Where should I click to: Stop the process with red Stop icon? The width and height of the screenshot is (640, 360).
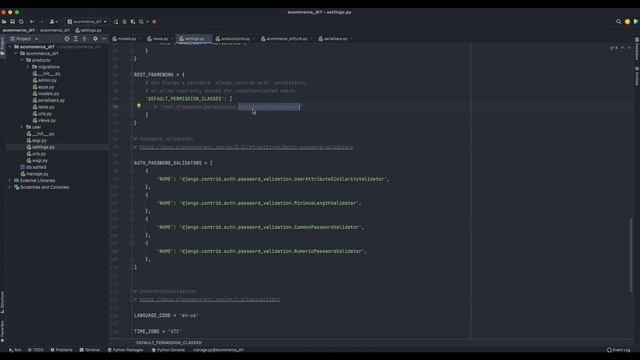[x=154, y=22]
